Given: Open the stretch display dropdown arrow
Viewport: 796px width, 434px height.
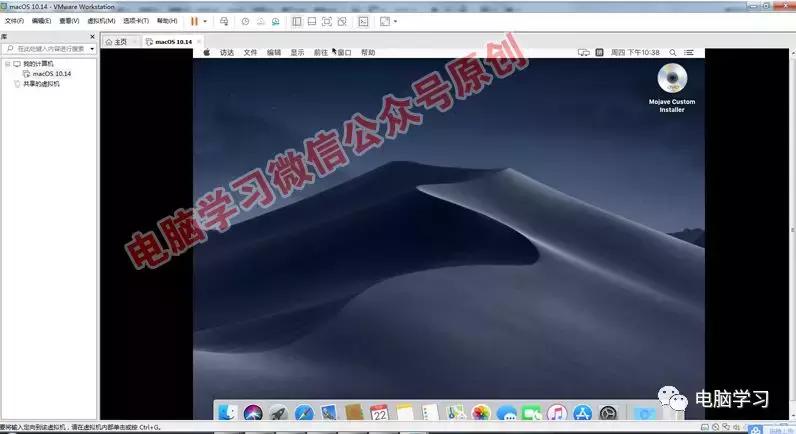Looking at the screenshot, I should (395, 21).
